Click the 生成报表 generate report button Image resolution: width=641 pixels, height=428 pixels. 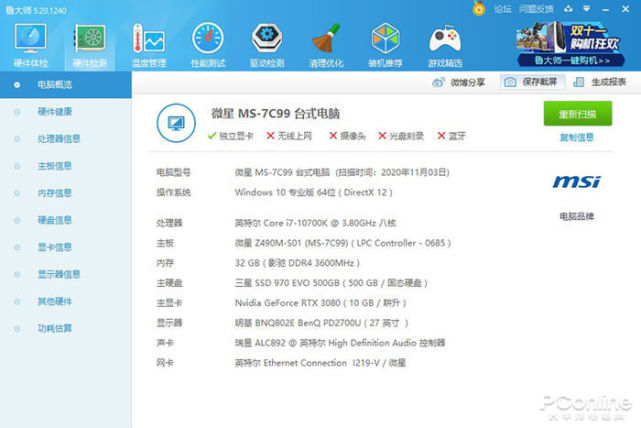pos(600,82)
